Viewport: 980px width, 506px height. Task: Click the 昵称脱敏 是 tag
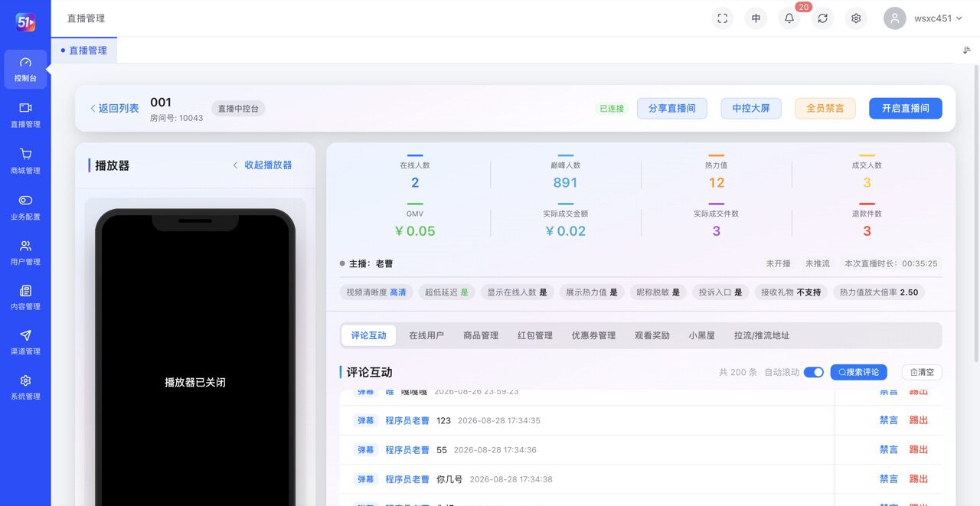(x=658, y=292)
